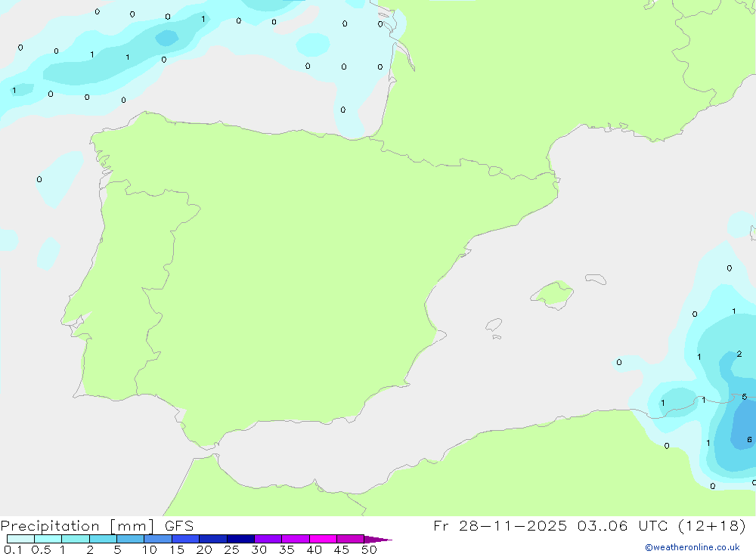Select the 15–20 mm legend color swatch

tap(185, 539)
